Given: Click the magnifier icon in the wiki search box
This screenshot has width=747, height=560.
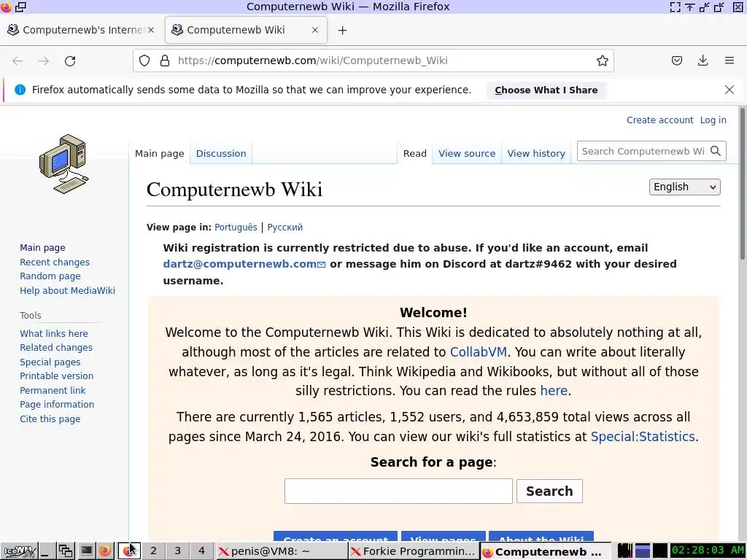Looking at the screenshot, I should (716, 151).
